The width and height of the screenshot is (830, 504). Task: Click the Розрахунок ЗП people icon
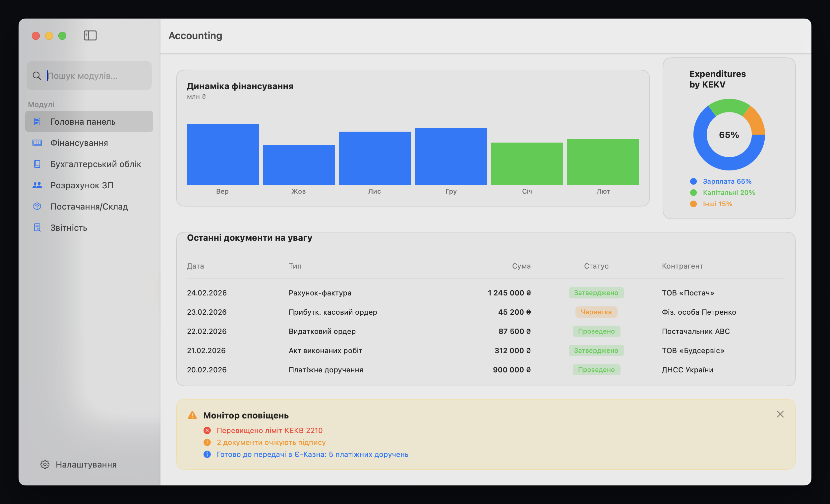pyautogui.click(x=37, y=185)
